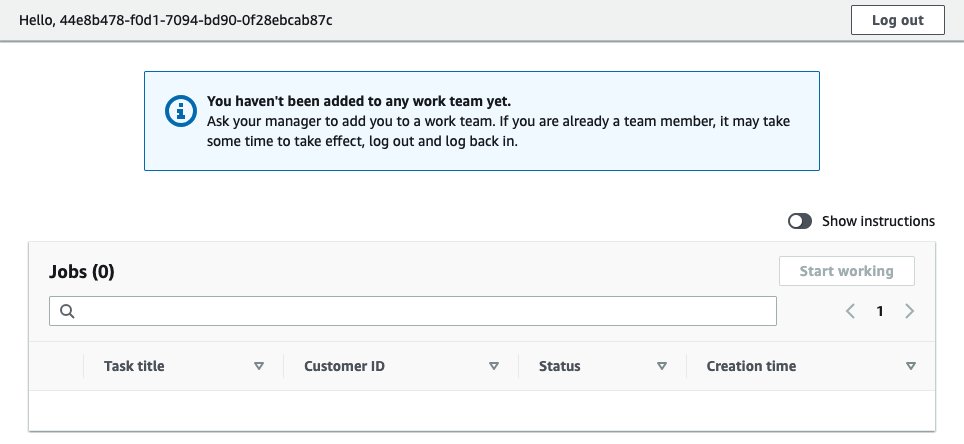Viewport: 964px width, 444px height.
Task: Go to previous page with left chevron
Action: click(850, 311)
